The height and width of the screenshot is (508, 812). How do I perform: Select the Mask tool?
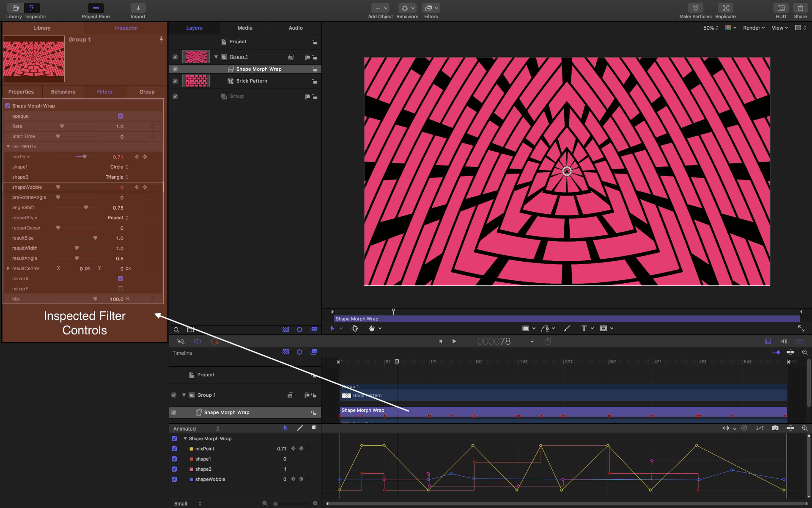pyautogui.click(x=604, y=328)
